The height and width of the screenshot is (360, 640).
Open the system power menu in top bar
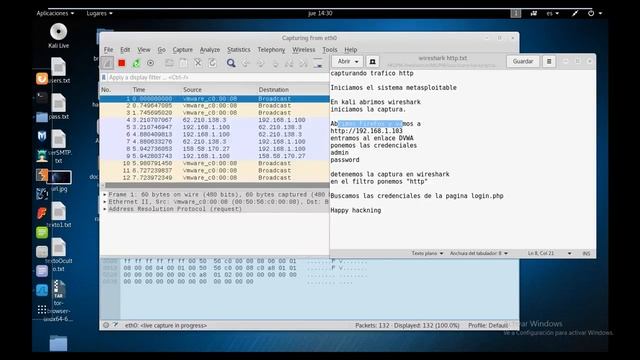pos(594,13)
